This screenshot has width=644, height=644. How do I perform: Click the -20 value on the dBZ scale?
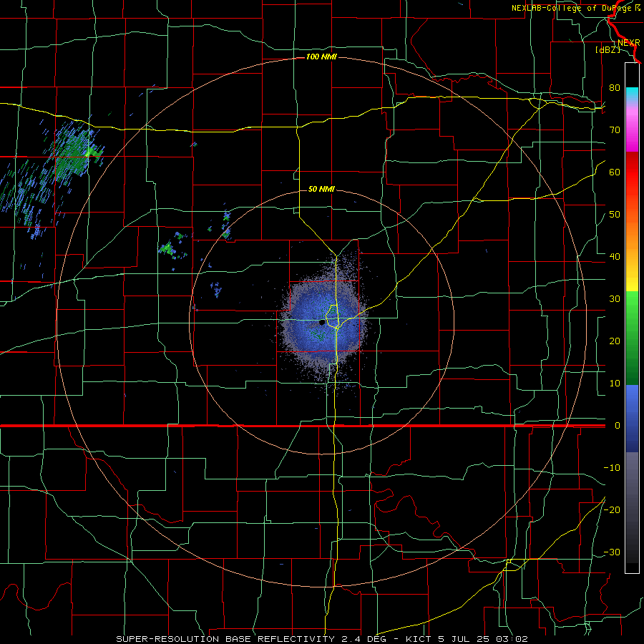click(612, 509)
